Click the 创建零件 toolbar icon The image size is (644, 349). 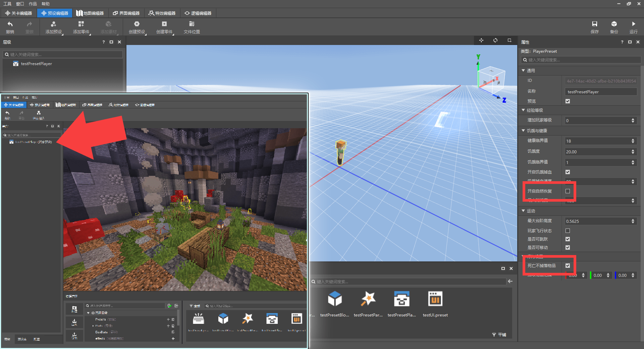164,24
